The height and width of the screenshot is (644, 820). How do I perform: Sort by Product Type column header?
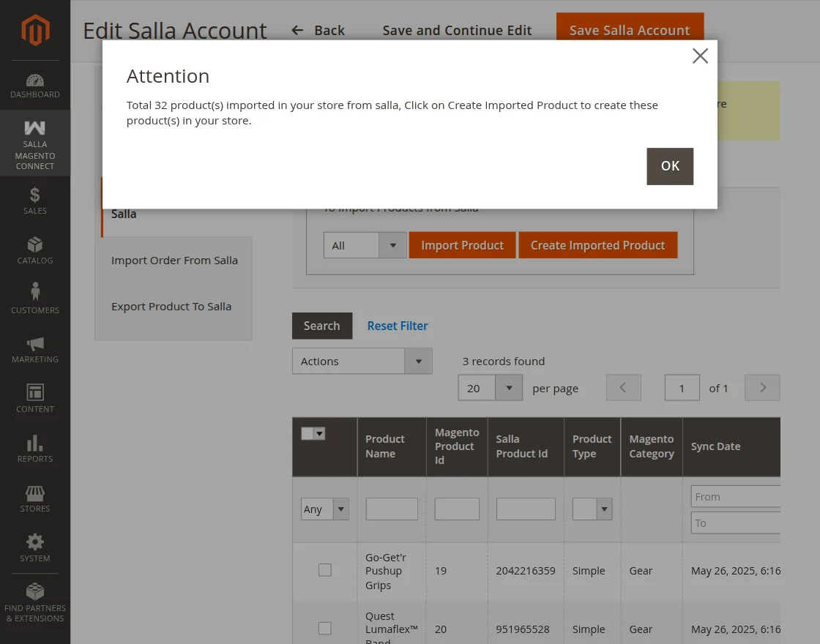point(592,446)
